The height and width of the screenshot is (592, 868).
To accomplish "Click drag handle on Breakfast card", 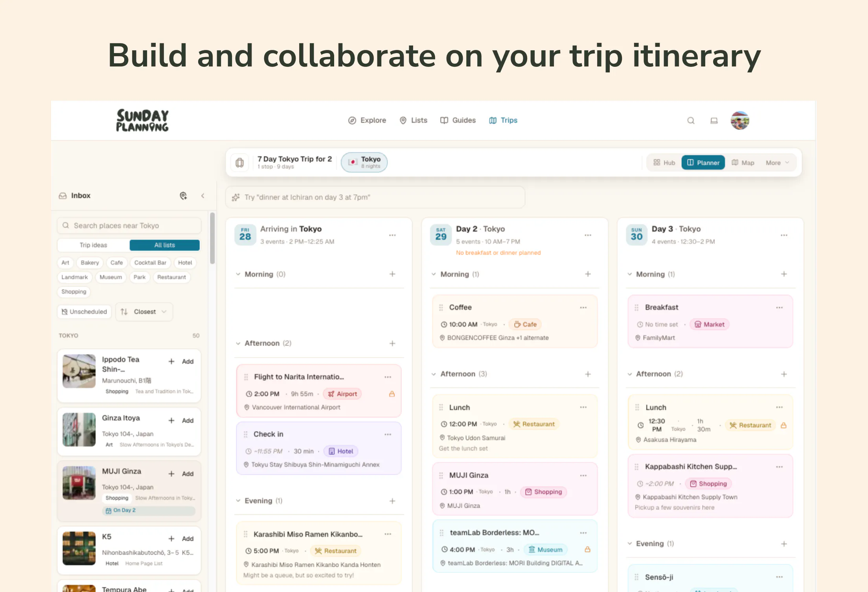I will 636,308.
